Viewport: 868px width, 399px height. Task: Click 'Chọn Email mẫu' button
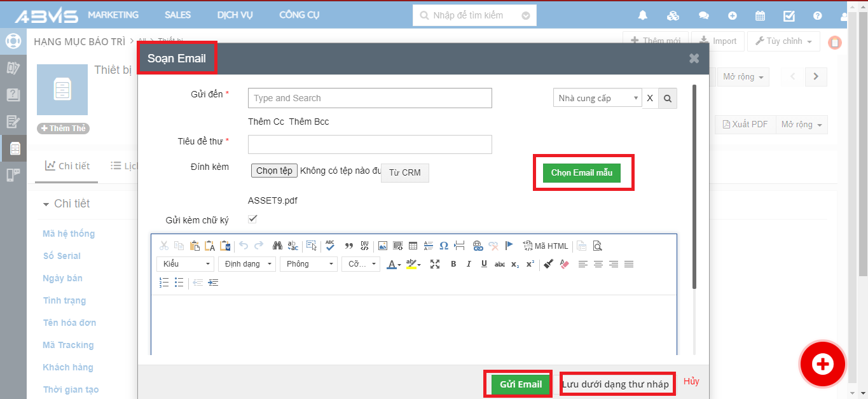581,173
